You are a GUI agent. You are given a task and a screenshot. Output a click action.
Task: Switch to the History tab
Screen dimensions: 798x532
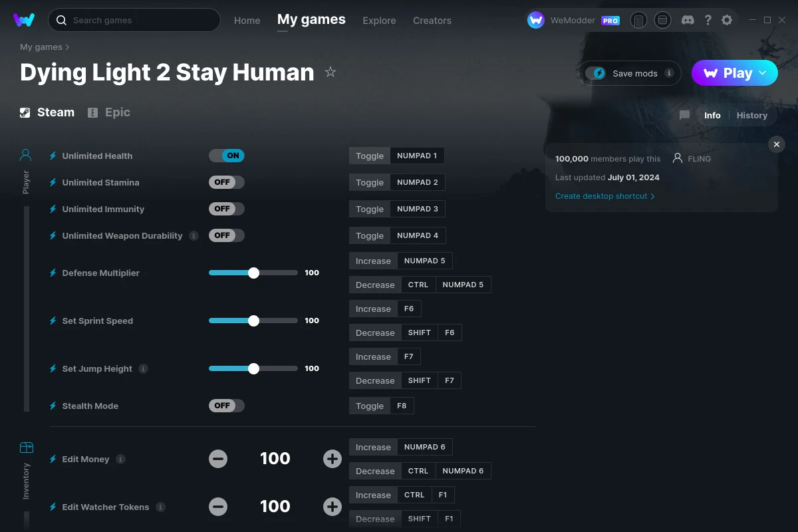point(751,115)
